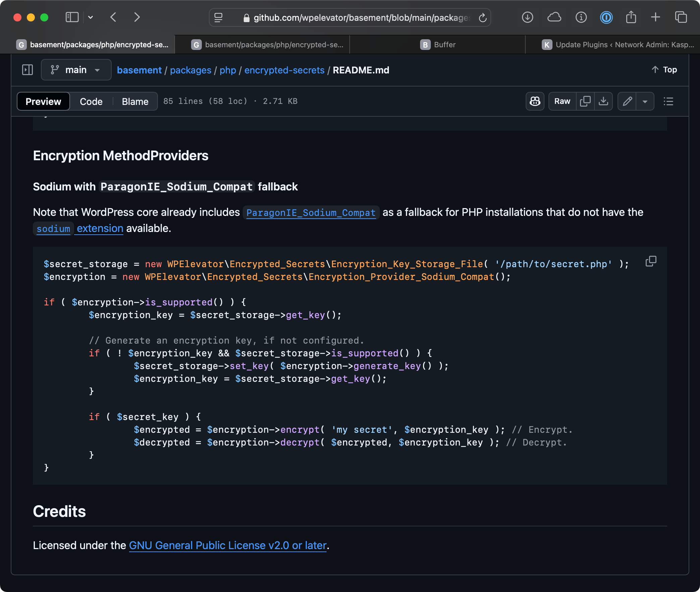The width and height of the screenshot is (700, 592).
Task: Open the Update Plugins Network Admin tab
Action: (618, 45)
